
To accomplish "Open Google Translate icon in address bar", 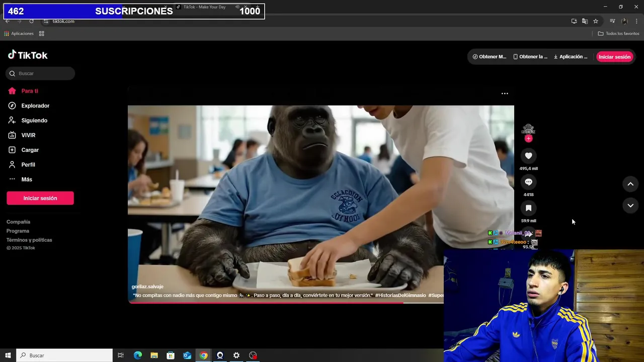I will click(x=585, y=21).
